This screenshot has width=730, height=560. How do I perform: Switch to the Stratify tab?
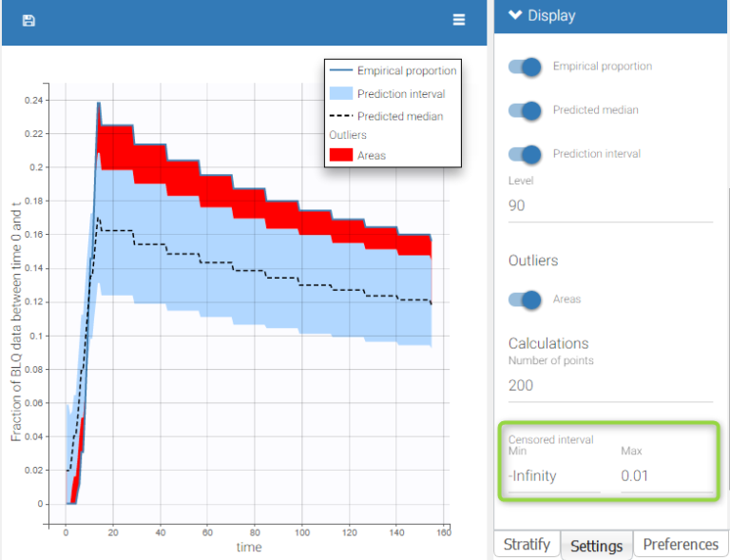pyautogui.click(x=526, y=545)
